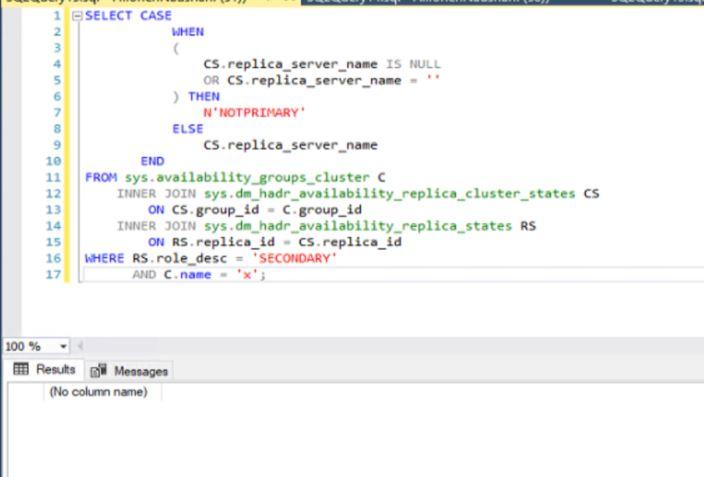Click the 'x' string on line 17
Screen dimensions: 704x477
(x=247, y=275)
